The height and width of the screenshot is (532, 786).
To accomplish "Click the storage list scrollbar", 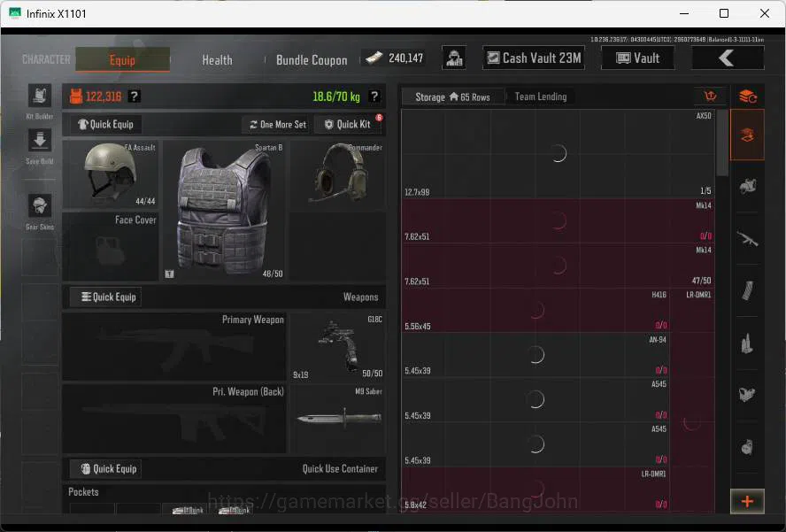I will tap(722, 143).
